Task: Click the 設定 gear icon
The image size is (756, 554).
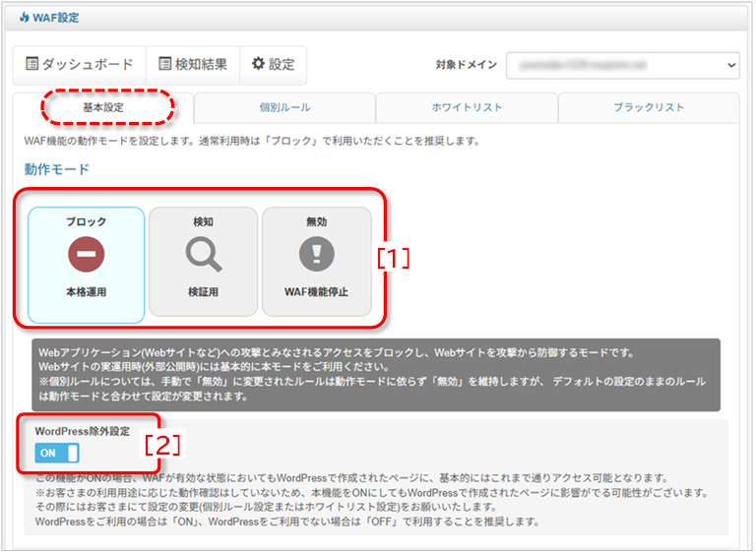Action: click(x=259, y=64)
